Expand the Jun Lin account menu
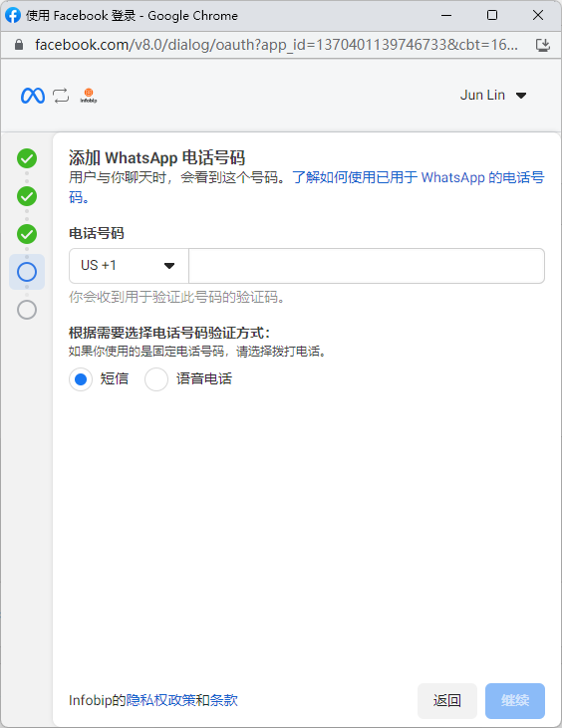 point(493,96)
